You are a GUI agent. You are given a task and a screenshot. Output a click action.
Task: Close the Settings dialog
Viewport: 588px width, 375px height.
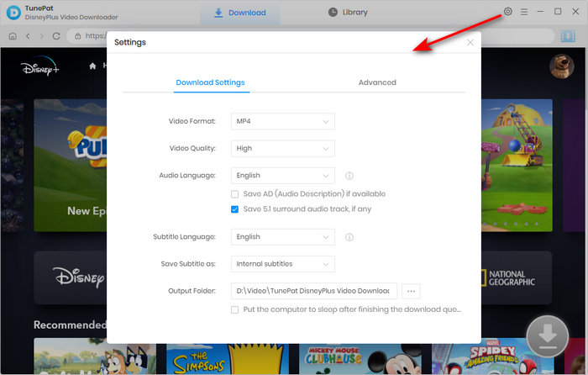click(x=470, y=42)
